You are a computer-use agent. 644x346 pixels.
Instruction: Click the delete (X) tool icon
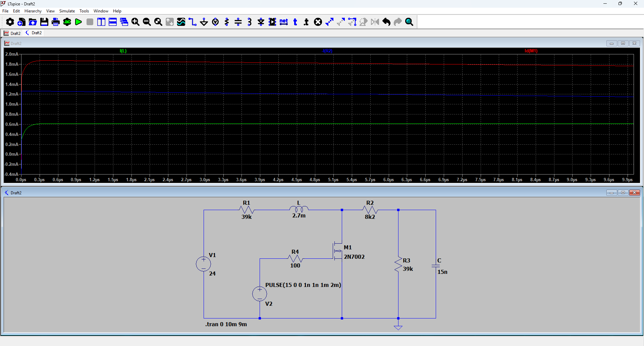[x=318, y=22]
